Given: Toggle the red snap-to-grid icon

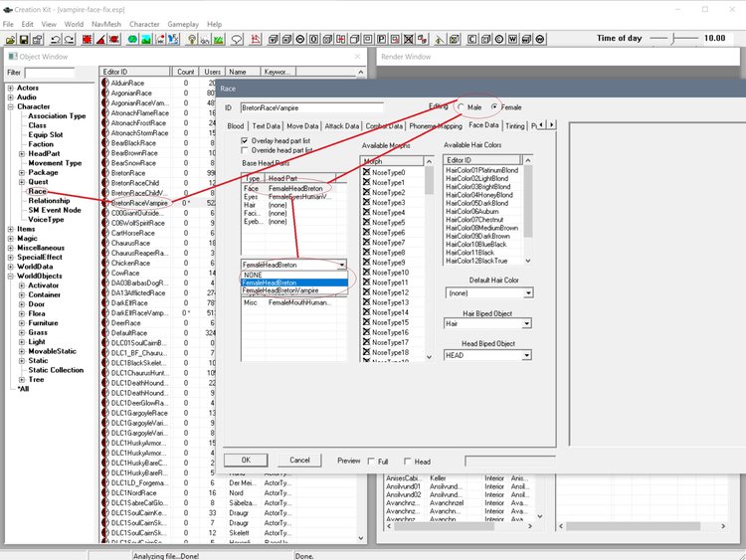Looking at the screenshot, I should click(x=87, y=40).
